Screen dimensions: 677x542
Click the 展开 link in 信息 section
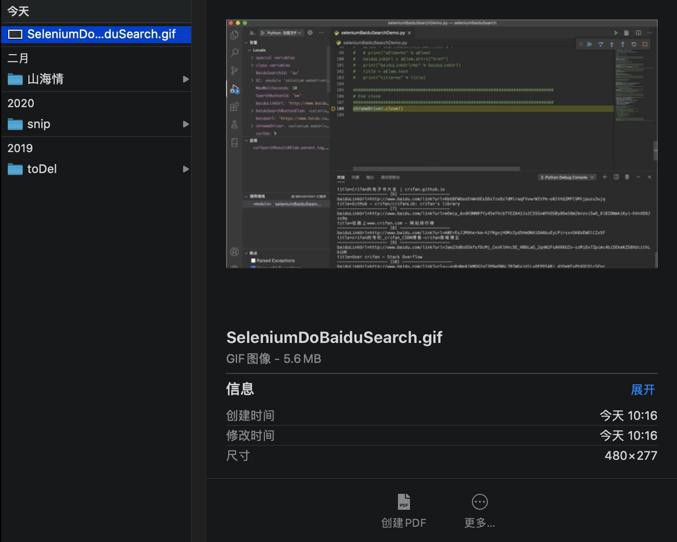point(642,390)
